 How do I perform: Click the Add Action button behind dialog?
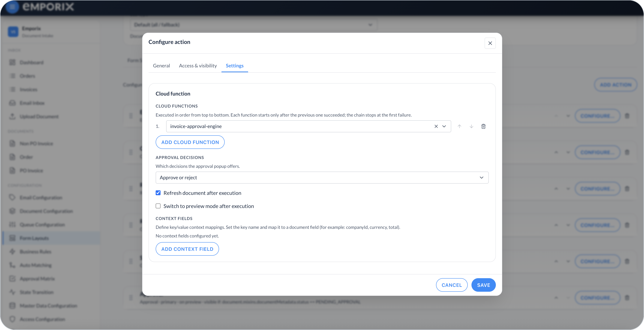[x=615, y=84]
